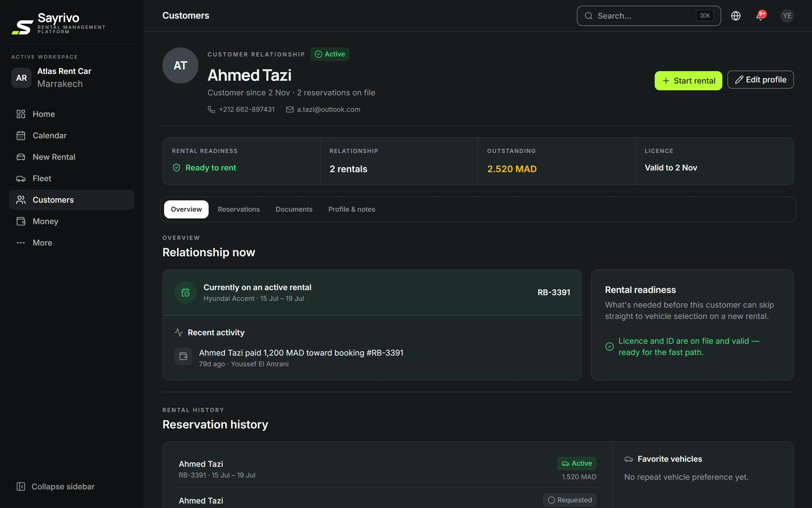The height and width of the screenshot is (508, 812).
Task: Open the Profile & notes tab
Action: (352, 209)
